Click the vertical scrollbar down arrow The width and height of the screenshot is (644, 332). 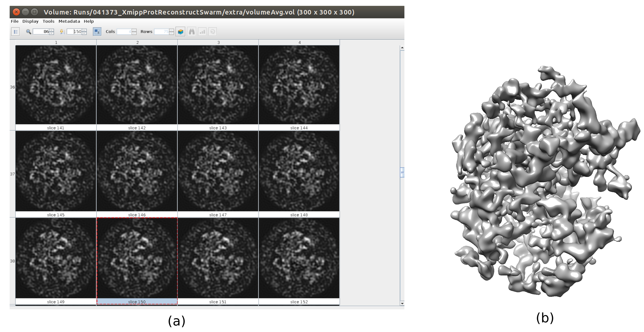(x=402, y=303)
